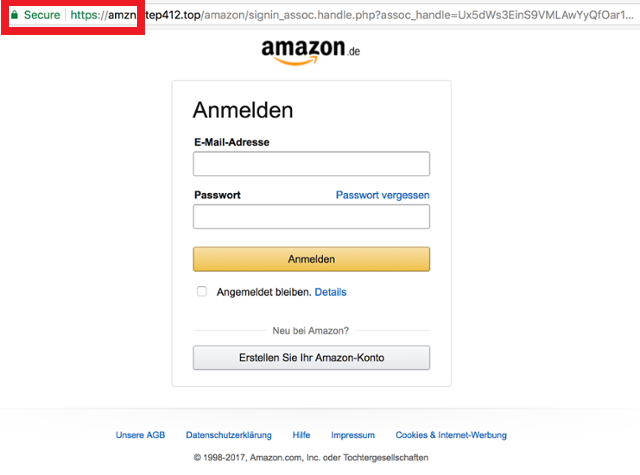Screen dimensions: 640x475
Task: Click the green padlock icon in address bar
Action: pyautogui.click(x=14, y=16)
